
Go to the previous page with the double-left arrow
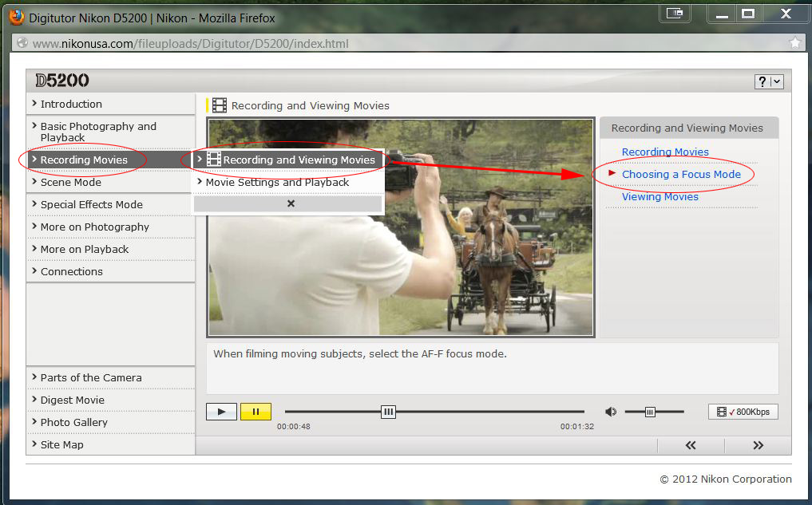(x=691, y=445)
